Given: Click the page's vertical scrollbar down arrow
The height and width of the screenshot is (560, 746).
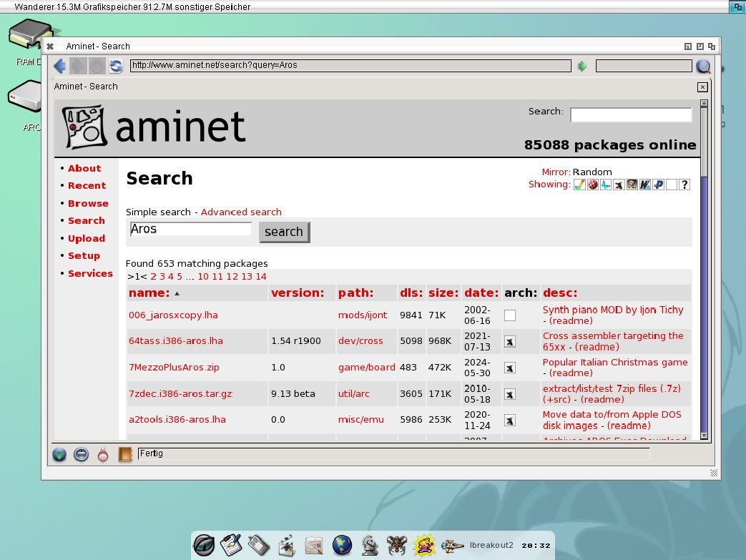Looking at the screenshot, I should [704, 435].
